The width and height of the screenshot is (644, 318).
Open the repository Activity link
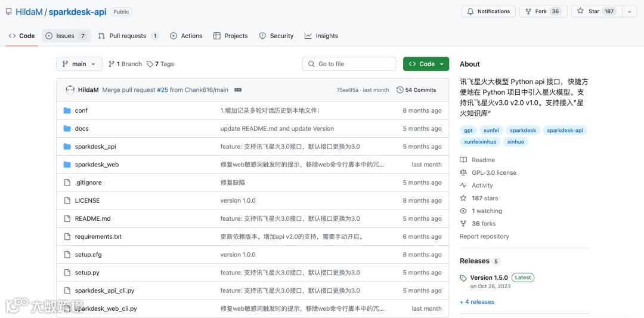pyautogui.click(x=476, y=186)
